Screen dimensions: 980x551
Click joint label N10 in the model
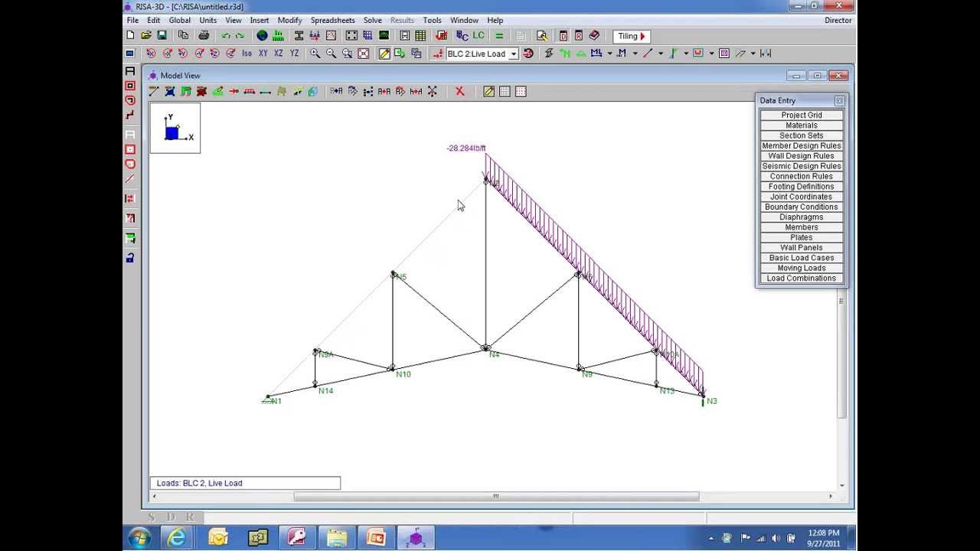[403, 374]
